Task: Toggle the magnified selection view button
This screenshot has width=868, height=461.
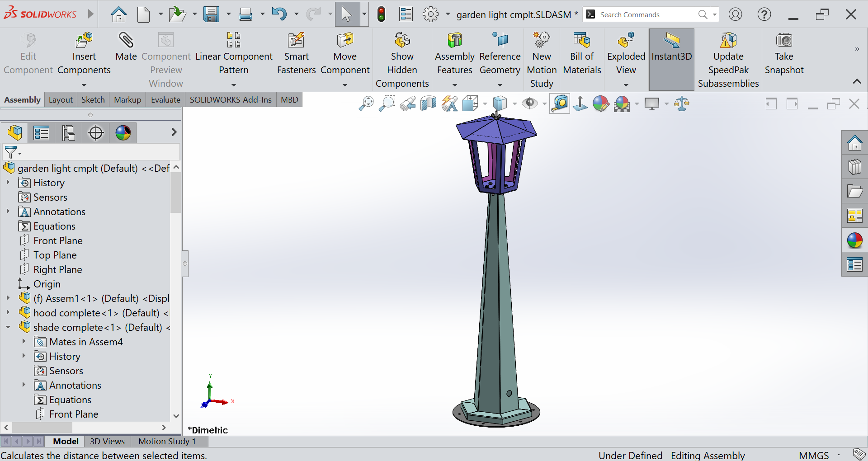Action: [560, 103]
